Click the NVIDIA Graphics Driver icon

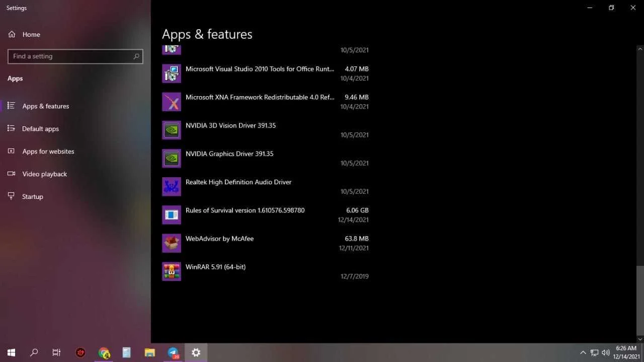172,158
